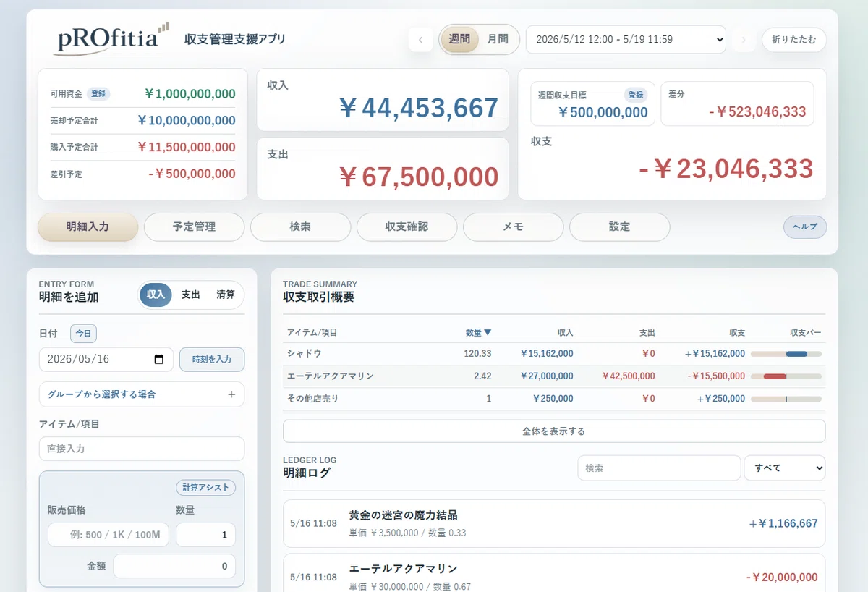
Task: Click the エーテルアクアマリン row balance bar
Action: coord(786,376)
